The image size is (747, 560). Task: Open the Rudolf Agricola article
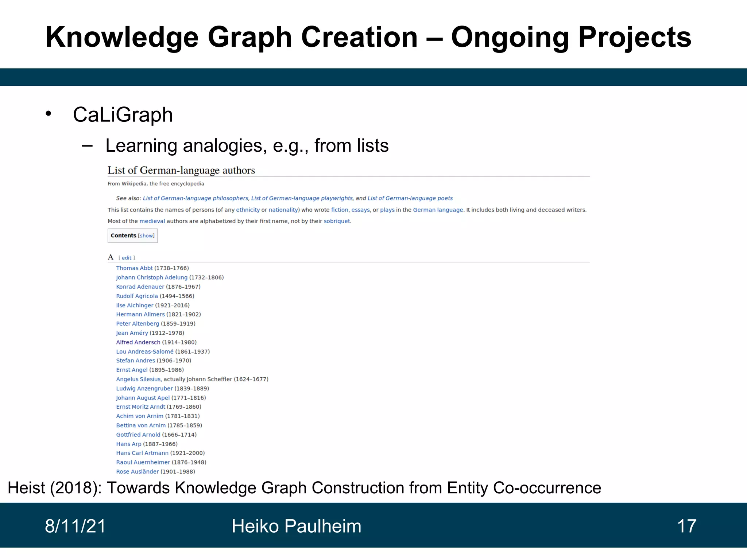tap(137, 296)
